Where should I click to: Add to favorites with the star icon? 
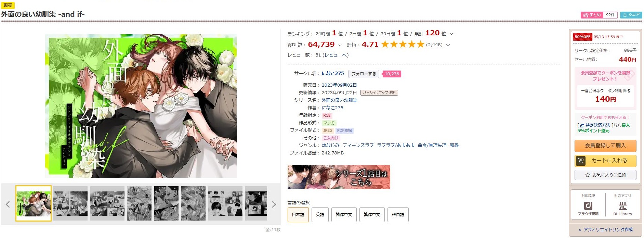[x=605, y=175]
